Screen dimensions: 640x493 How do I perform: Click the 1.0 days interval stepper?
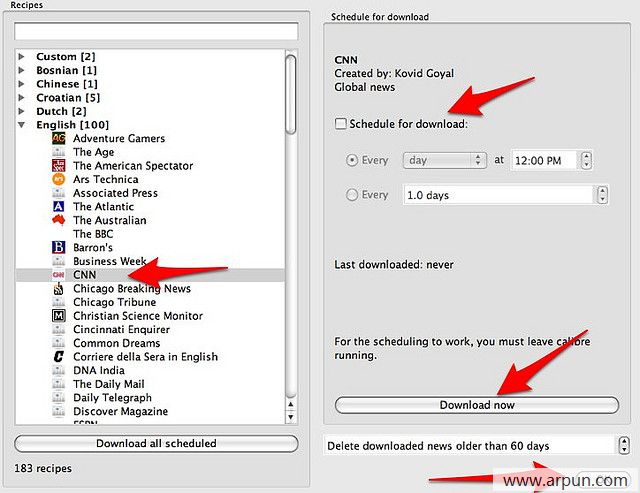[602, 195]
